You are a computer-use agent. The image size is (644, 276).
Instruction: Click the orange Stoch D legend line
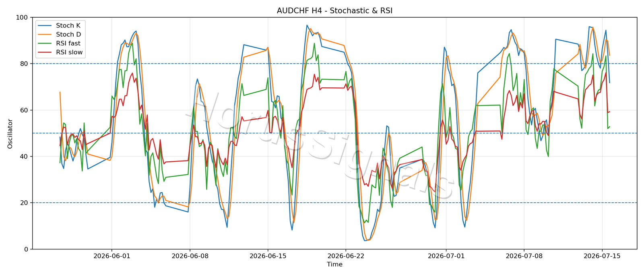coord(45,35)
